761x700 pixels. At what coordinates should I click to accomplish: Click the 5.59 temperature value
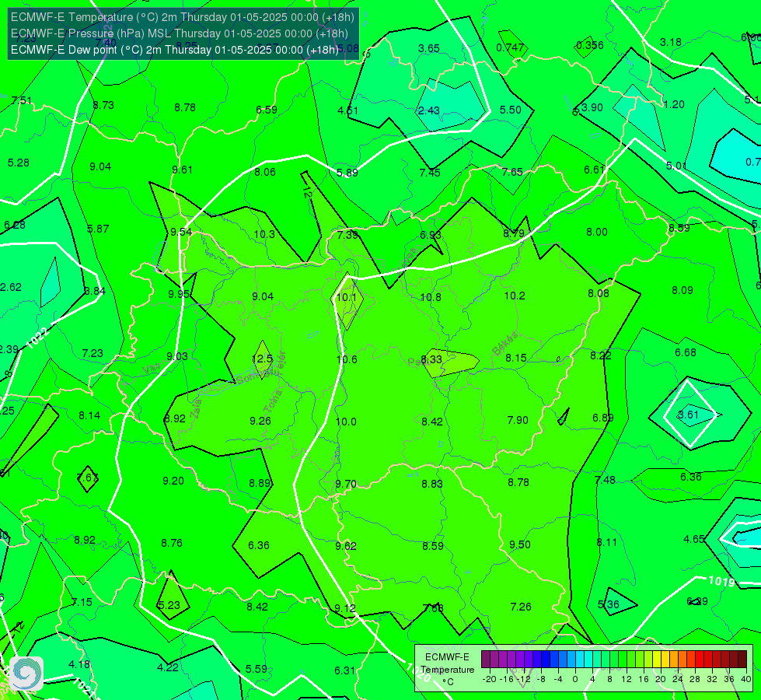pos(257,670)
